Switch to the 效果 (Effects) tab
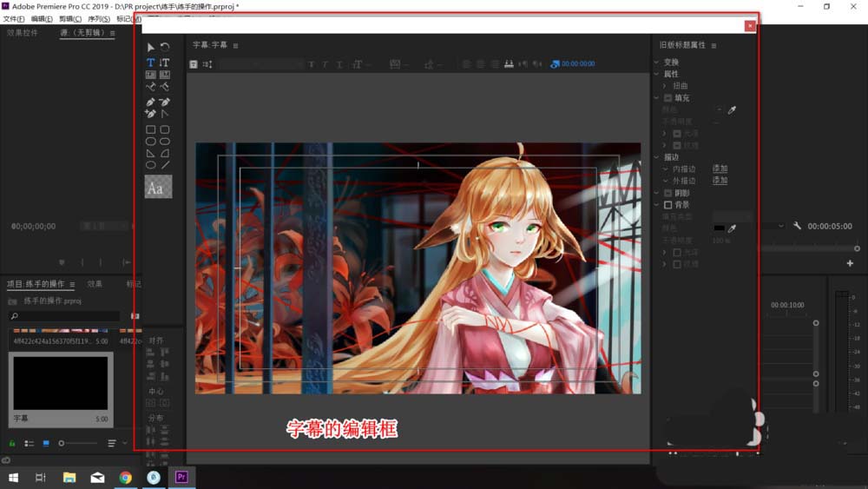This screenshot has width=868, height=489. coord(95,284)
